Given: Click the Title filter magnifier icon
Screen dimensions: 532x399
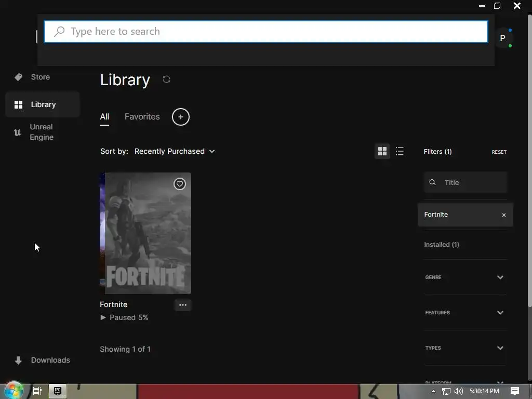Looking at the screenshot, I should (432, 182).
